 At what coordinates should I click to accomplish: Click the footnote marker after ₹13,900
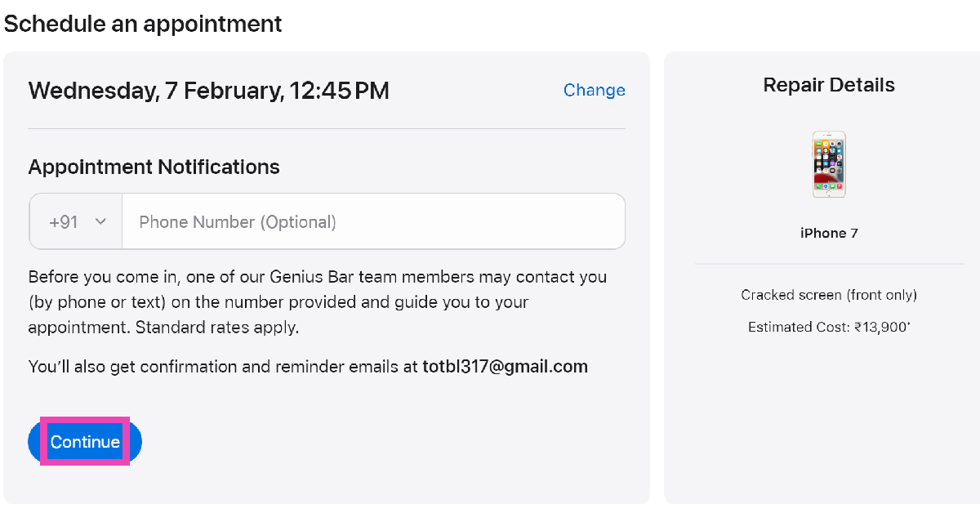[x=908, y=324]
